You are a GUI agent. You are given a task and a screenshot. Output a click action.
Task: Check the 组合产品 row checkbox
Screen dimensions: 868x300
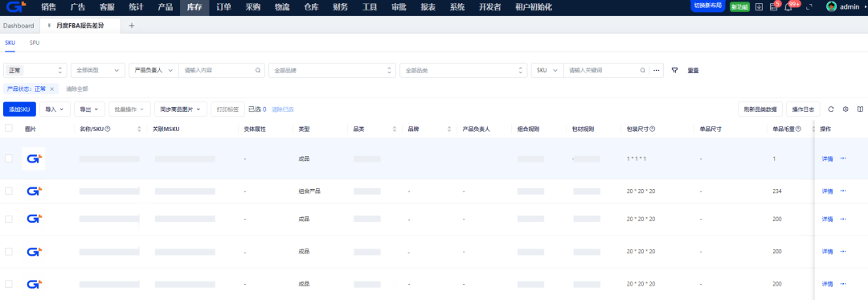click(x=8, y=191)
